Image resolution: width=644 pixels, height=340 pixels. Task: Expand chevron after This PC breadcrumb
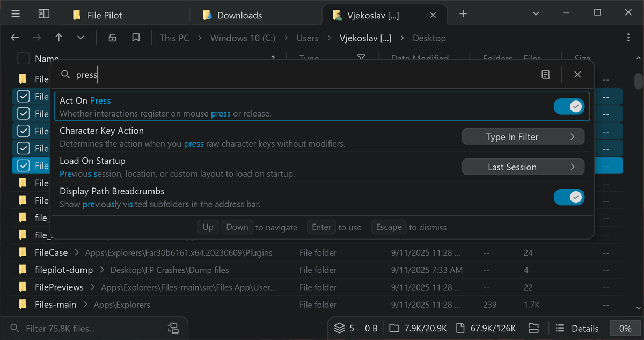tap(200, 38)
